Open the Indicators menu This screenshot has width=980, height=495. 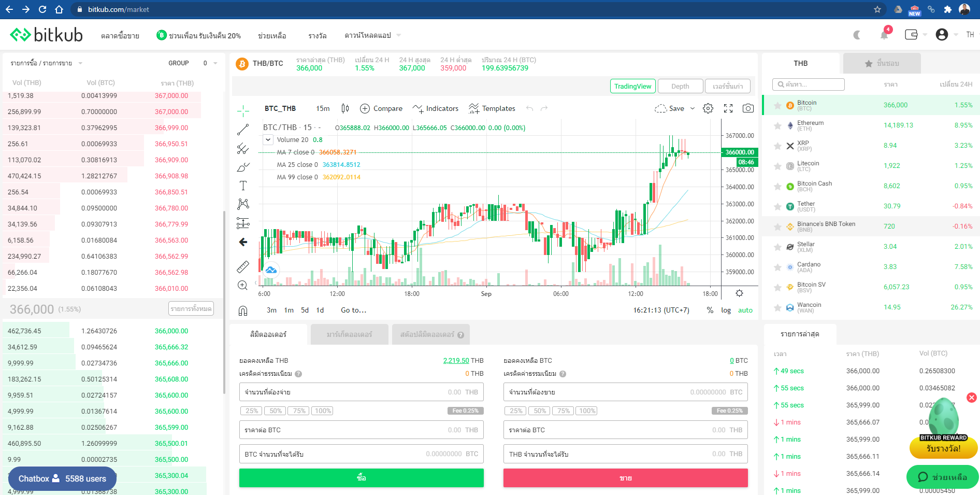pyautogui.click(x=436, y=108)
